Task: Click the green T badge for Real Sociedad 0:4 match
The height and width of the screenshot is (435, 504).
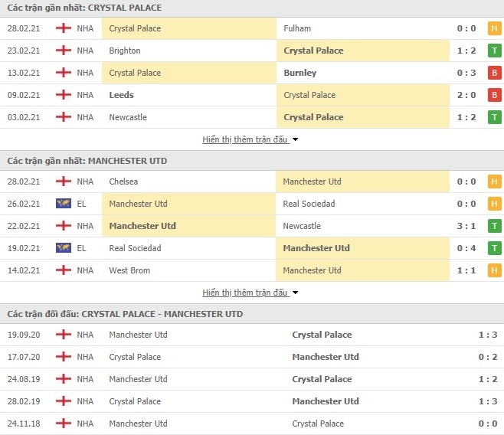Action: pos(494,248)
